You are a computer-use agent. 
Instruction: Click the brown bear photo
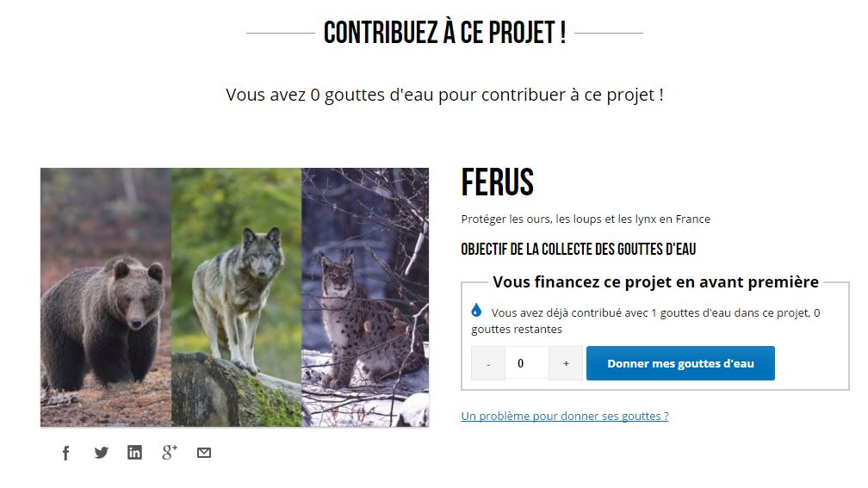[106, 297]
